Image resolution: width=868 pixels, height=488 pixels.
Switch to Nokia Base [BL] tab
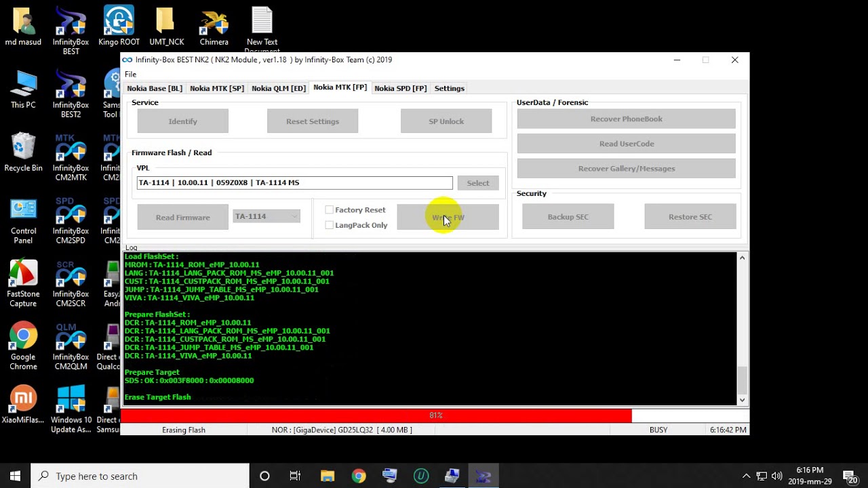[x=155, y=88]
